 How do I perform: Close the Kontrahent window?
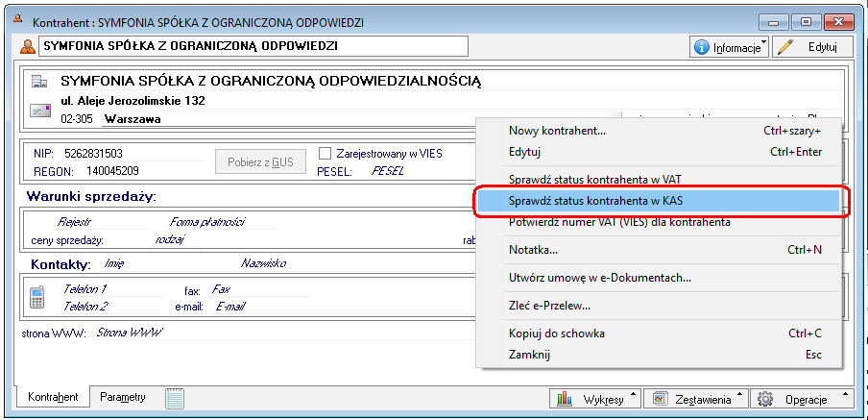[x=839, y=22]
